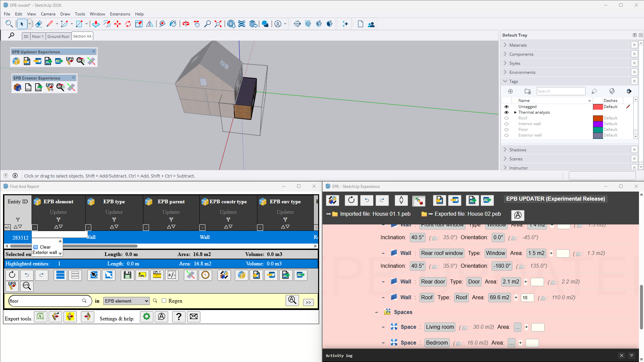Select the Eraser tool in the top toolbar

[x=39, y=24]
